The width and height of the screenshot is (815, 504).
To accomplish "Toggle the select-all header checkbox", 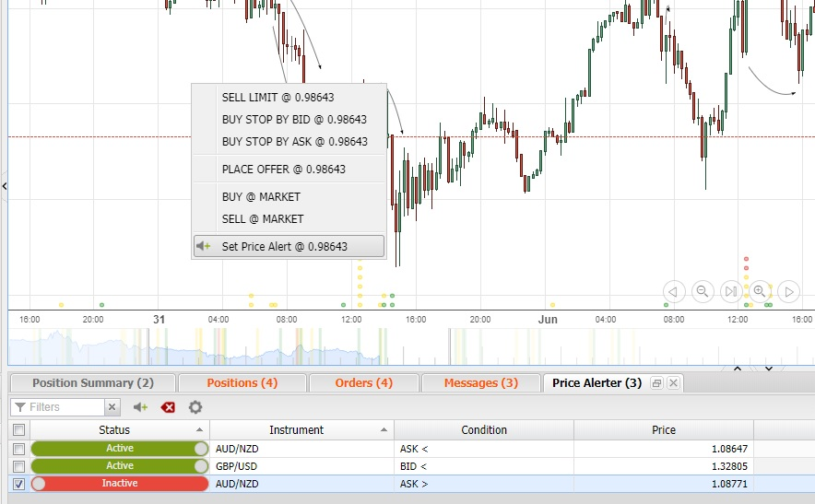I will click(18, 429).
